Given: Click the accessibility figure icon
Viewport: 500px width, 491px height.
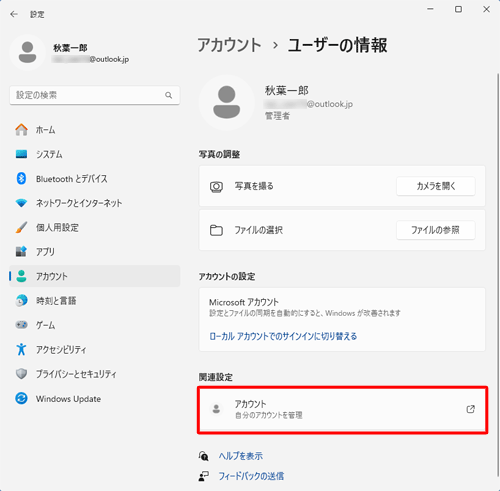Looking at the screenshot, I should (21, 349).
